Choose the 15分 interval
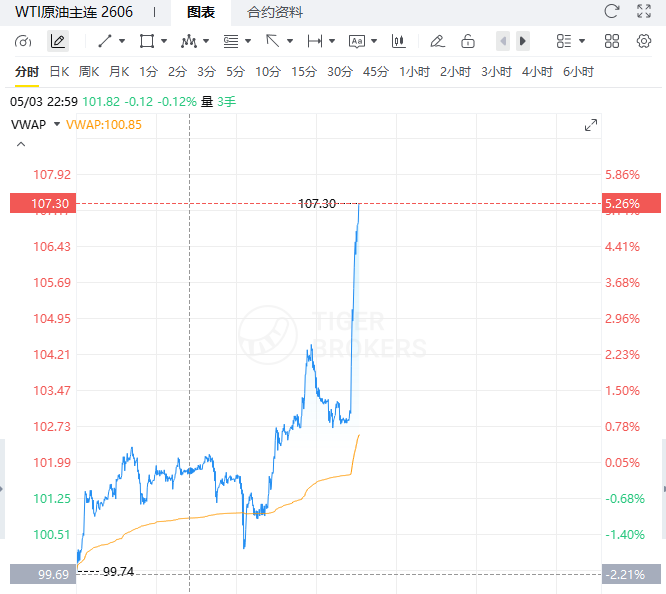This screenshot has height=594, width=666. click(x=304, y=71)
